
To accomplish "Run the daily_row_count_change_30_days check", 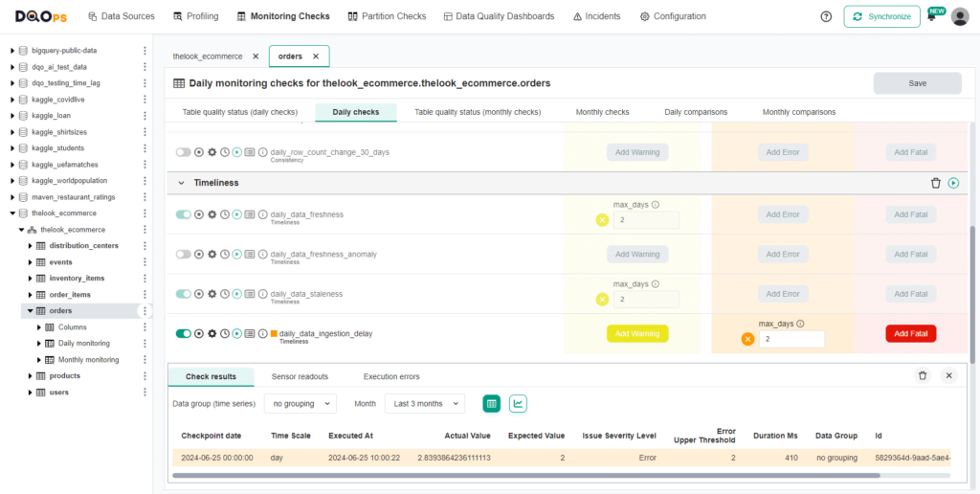I will 237,152.
